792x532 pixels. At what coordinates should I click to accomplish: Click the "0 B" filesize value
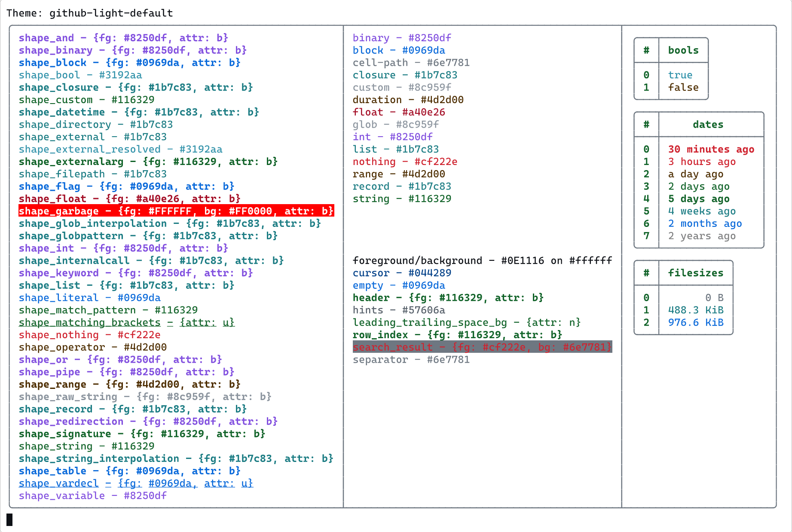pyautogui.click(x=714, y=298)
